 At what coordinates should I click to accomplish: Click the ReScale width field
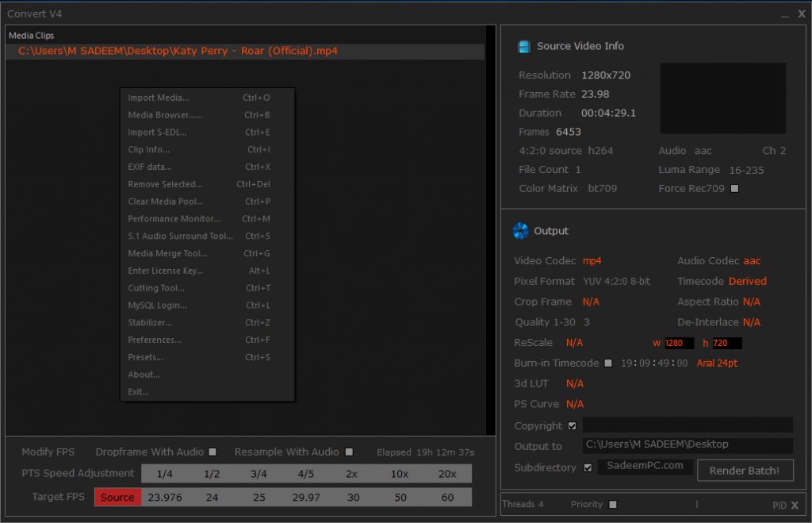(679, 343)
